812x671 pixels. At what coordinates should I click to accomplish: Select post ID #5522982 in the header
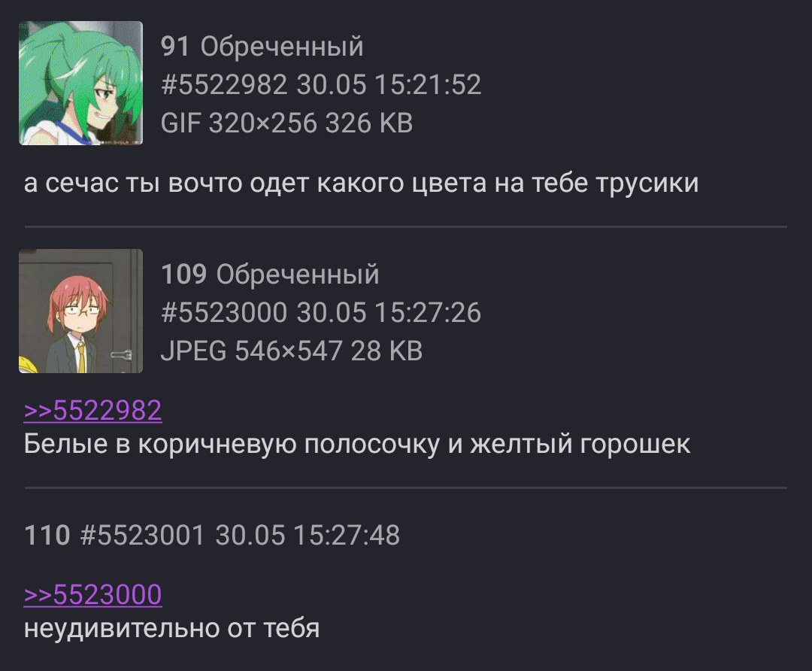(x=224, y=84)
